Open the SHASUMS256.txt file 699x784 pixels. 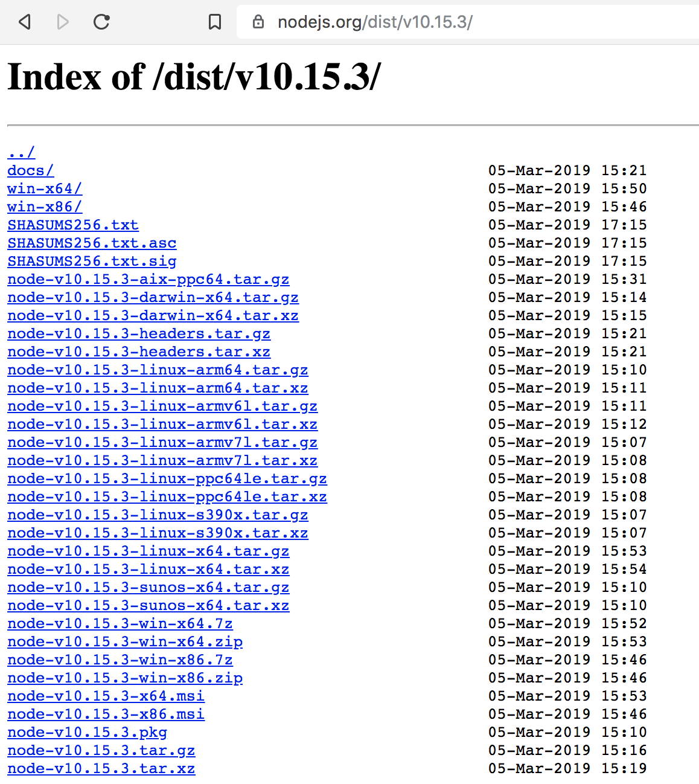(x=73, y=225)
